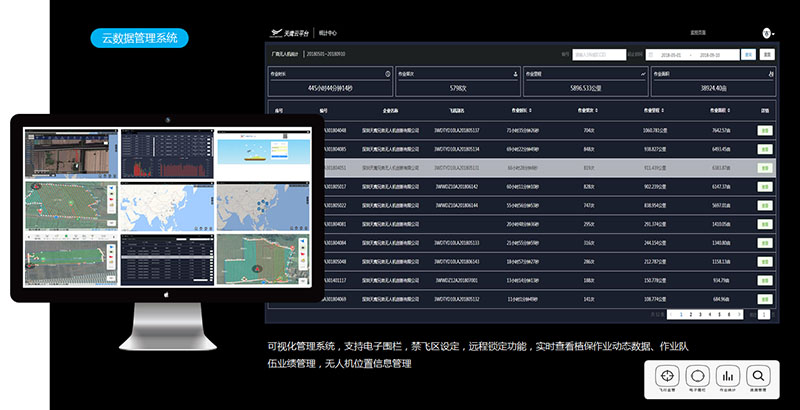The width and height of the screenshot is (800, 410).
Task: Go to page 2 in pagination
Action: click(x=690, y=314)
